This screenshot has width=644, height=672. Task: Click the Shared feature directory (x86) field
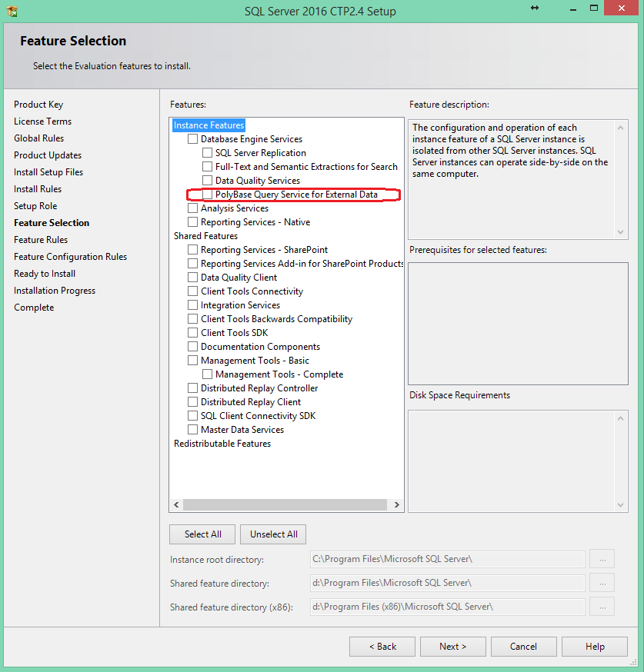pos(448,607)
